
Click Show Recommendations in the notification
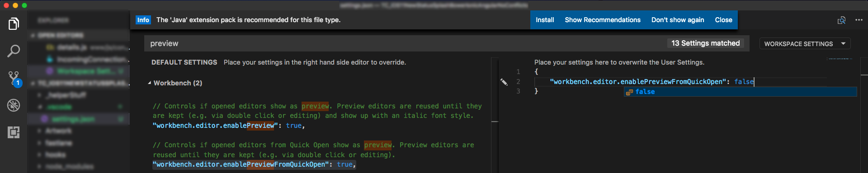603,20
